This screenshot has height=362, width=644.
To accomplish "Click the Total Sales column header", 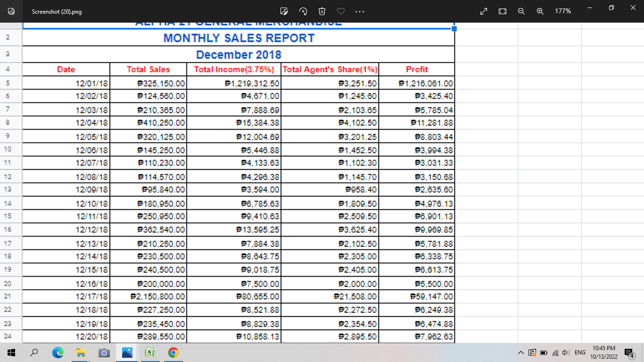I will coord(148,69).
